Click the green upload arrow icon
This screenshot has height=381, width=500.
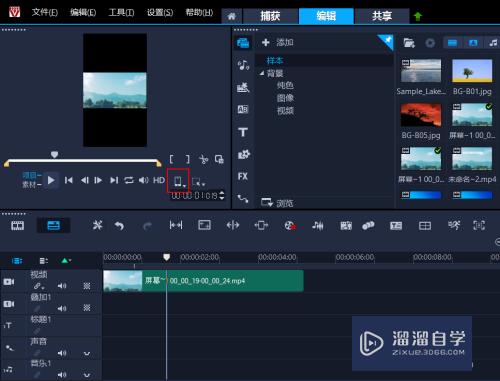pos(418,16)
